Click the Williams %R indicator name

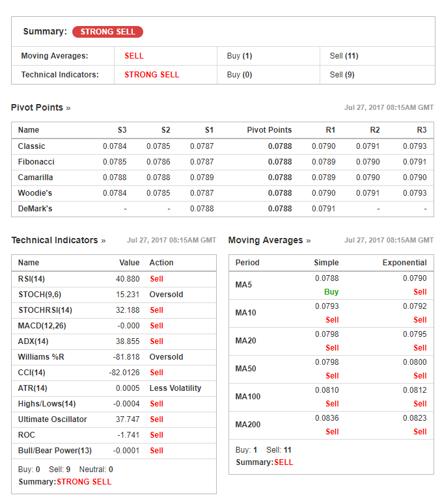pos(41,357)
